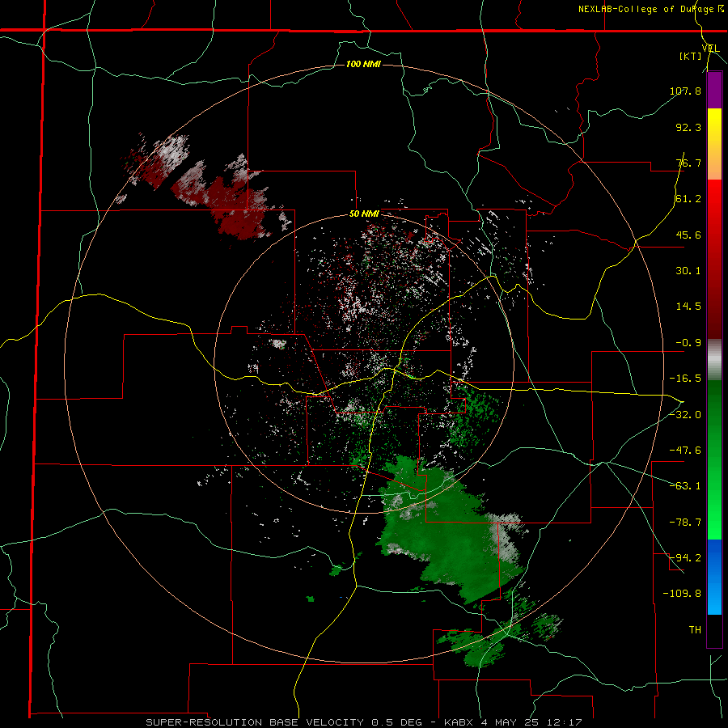Click the [KT] units label

coord(690,56)
